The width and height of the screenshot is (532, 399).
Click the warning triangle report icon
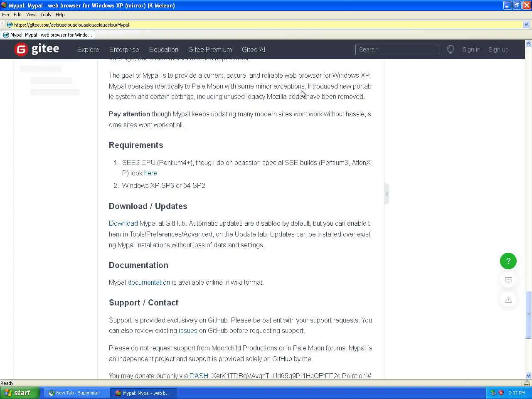508,299
